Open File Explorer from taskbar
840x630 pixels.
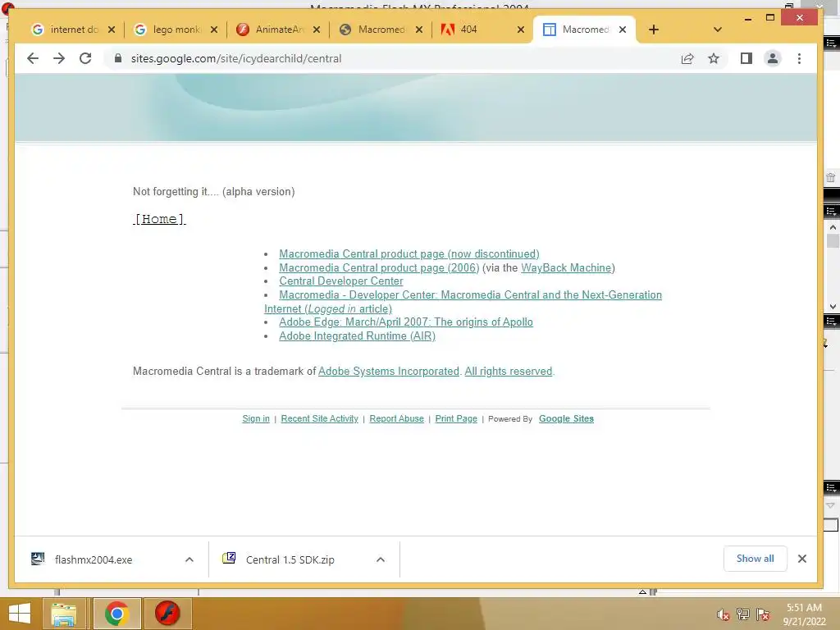pyautogui.click(x=63, y=614)
